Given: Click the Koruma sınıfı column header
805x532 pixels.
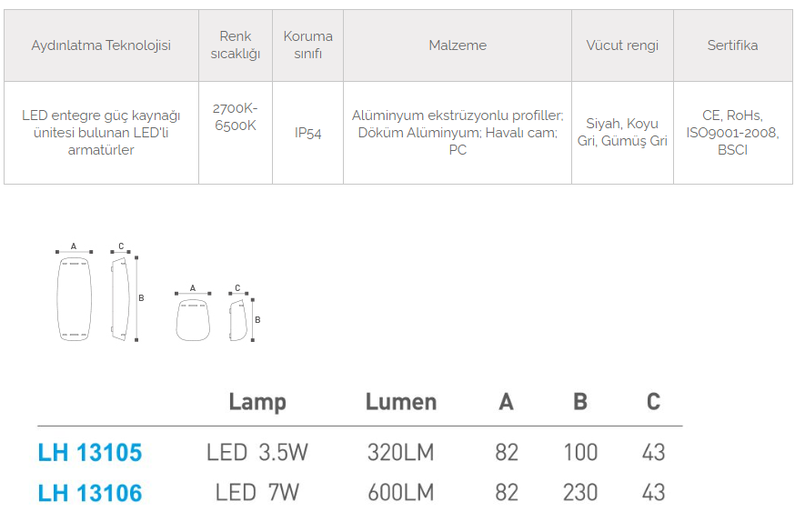Looking at the screenshot, I should point(308,45).
